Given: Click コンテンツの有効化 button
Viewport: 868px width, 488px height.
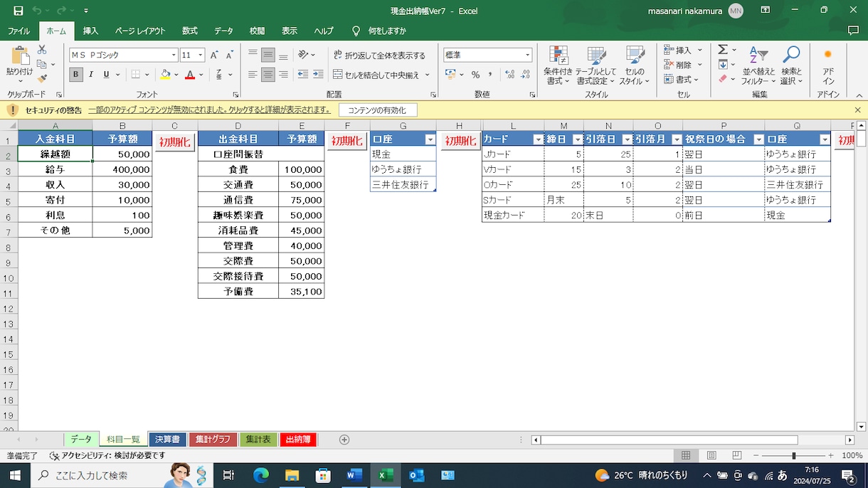Looking at the screenshot, I should tap(378, 110).
